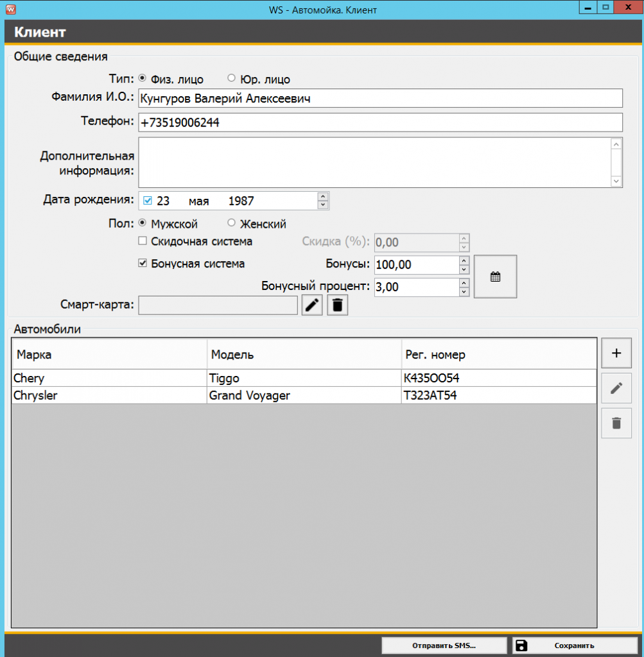Screen dimensions: 644x657
Task: Click the Grand Voyager model cell
Action: pos(304,395)
